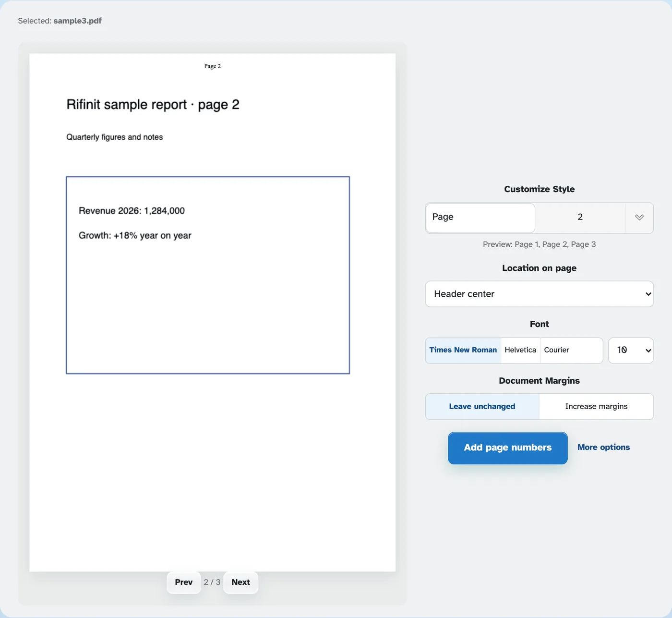Select Times New Roman font
This screenshot has height=618, width=672.
463,350
